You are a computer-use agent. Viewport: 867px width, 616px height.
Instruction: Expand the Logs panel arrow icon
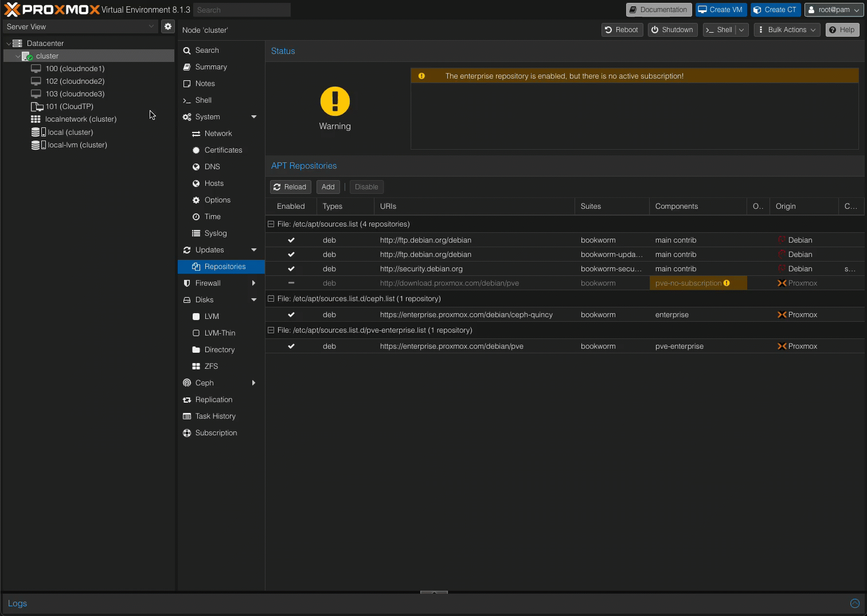click(855, 603)
